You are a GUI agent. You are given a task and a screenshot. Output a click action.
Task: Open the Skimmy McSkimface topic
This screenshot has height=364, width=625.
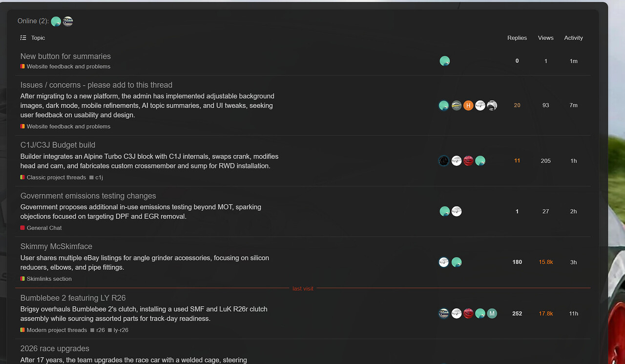point(56,246)
